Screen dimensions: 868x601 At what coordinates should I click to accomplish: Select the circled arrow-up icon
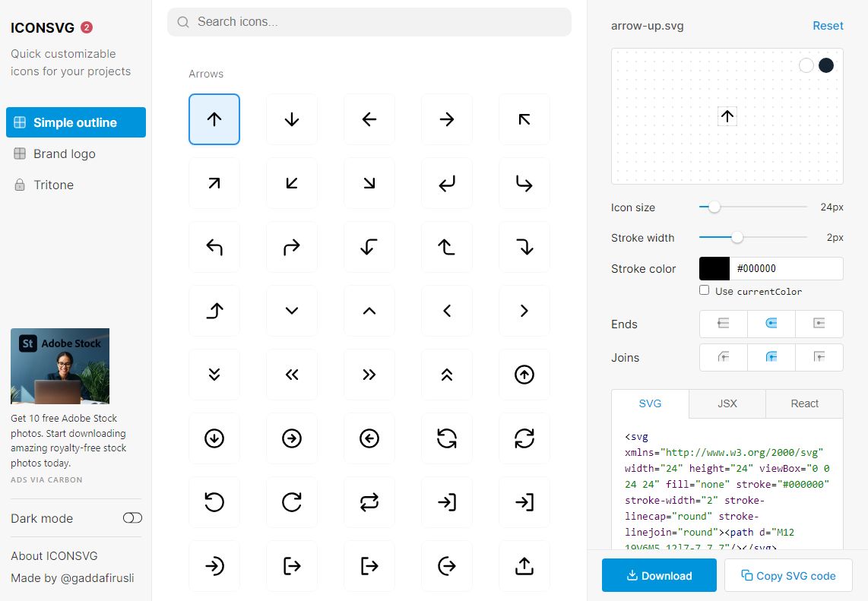(524, 375)
